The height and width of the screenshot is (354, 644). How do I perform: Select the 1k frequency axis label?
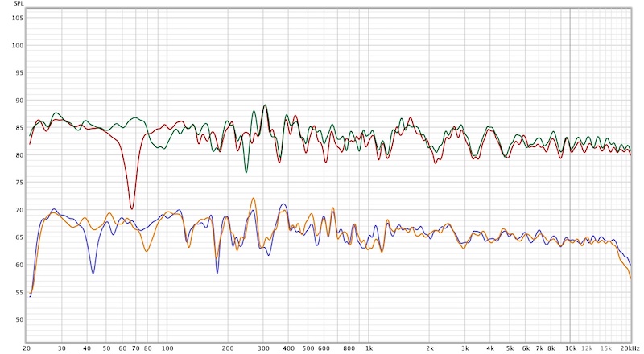[369, 348]
